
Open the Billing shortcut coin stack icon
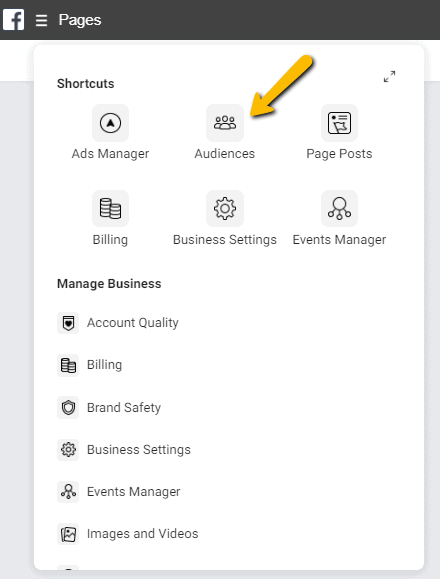(x=110, y=209)
